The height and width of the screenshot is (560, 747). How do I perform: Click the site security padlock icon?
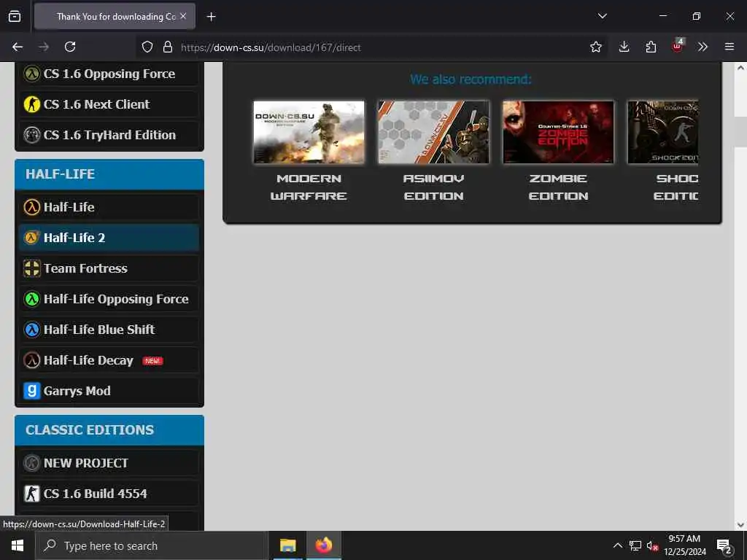click(x=167, y=47)
